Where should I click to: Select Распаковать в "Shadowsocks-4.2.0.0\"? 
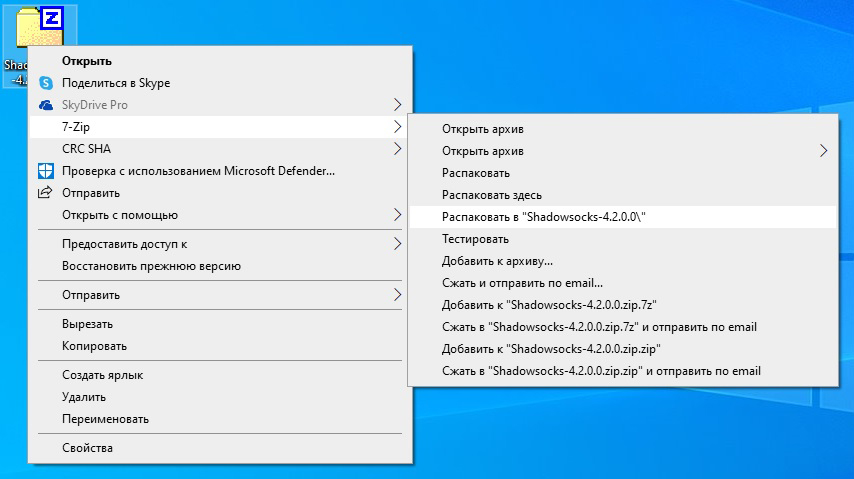[623, 217]
